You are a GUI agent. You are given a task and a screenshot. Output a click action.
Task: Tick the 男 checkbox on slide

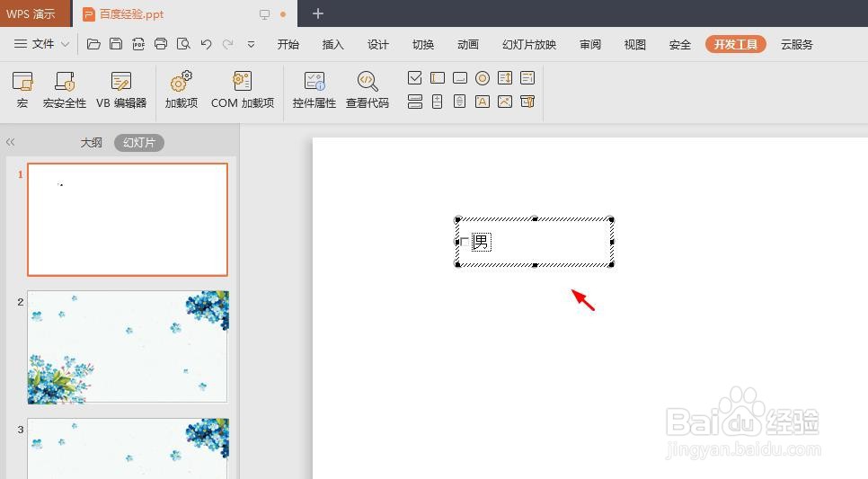[x=465, y=242]
